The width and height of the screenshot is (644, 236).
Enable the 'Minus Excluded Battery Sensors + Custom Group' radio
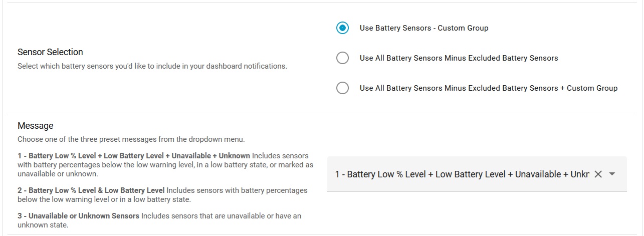pyautogui.click(x=342, y=88)
